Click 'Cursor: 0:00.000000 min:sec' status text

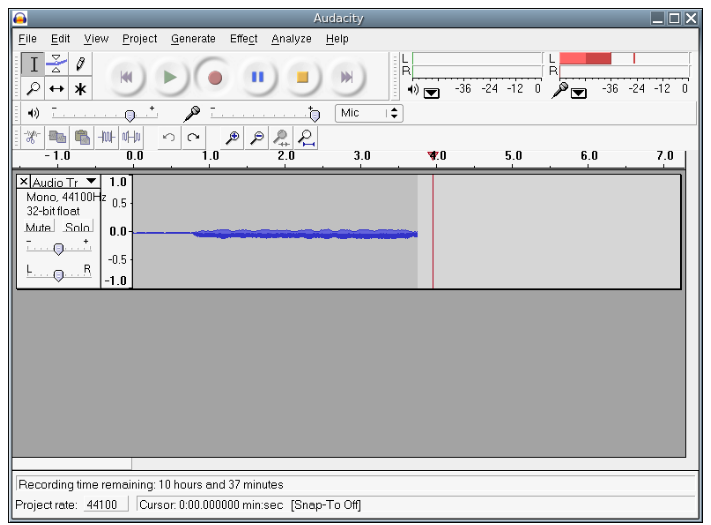[211, 505]
